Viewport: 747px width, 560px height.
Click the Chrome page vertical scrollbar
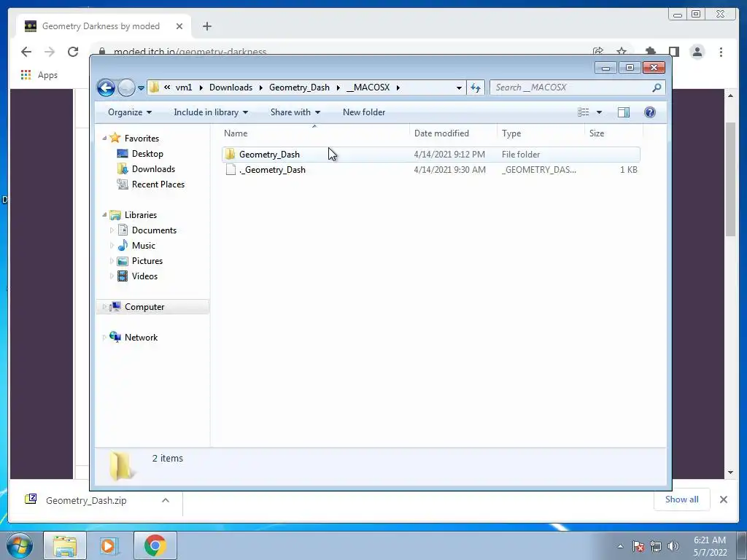pyautogui.click(x=730, y=179)
